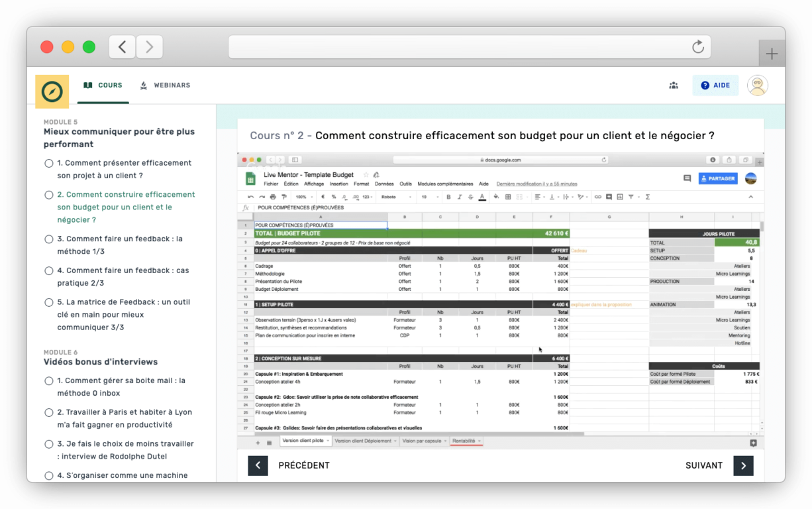
Task: Click the user avatar profile picture
Action: click(x=758, y=85)
